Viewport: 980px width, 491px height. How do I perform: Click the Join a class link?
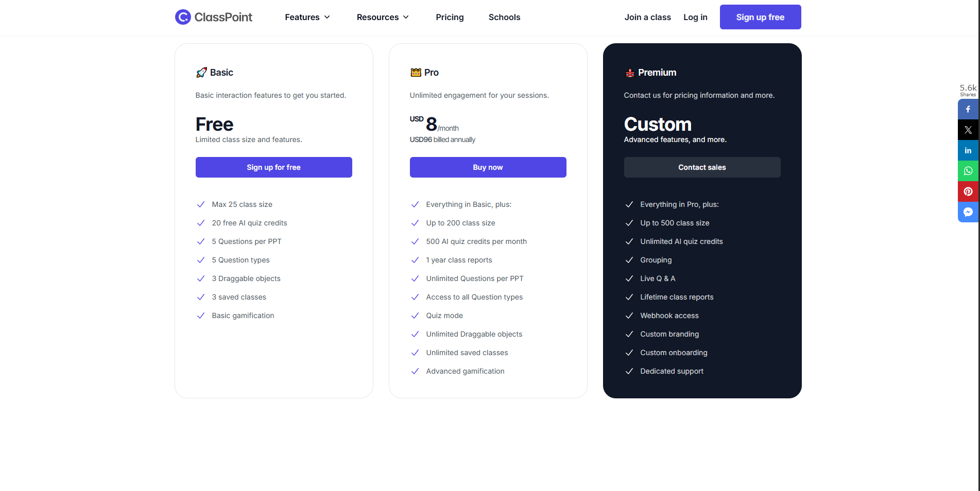pos(647,17)
